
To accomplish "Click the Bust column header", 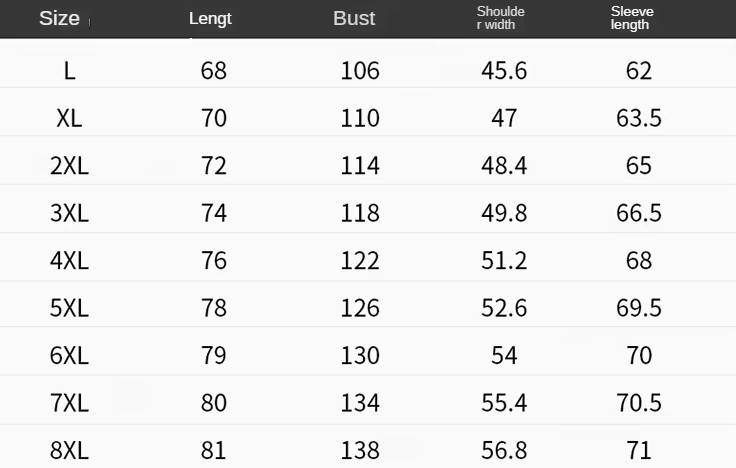I will point(354,18).
